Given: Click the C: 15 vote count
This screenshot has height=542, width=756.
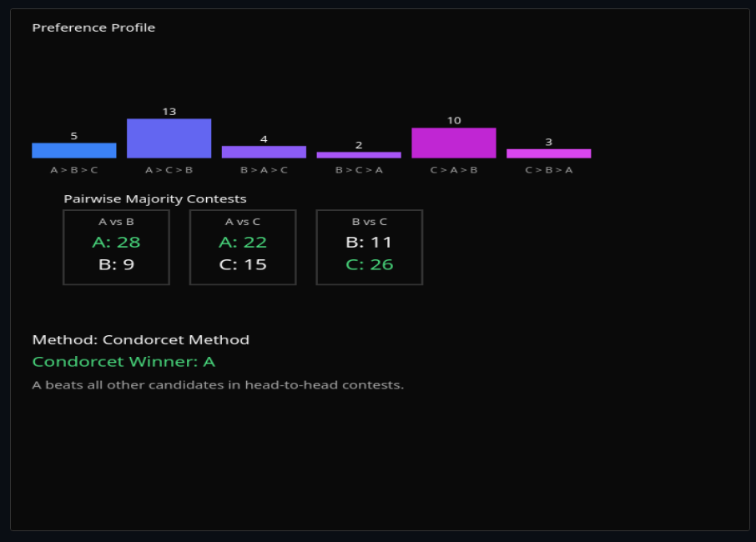Looking at the screenshot, I should (x=243, y=265).
